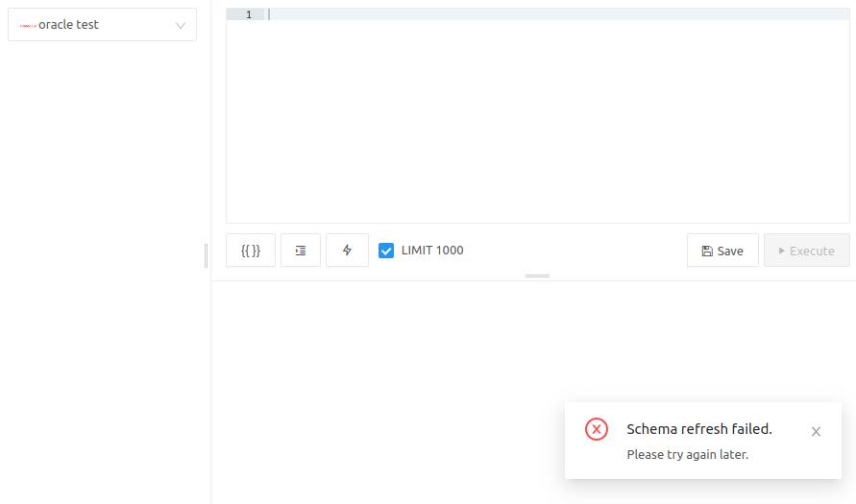Click the Format Query indent icon
Screen dimensions: 856x504
pos(301,251)
